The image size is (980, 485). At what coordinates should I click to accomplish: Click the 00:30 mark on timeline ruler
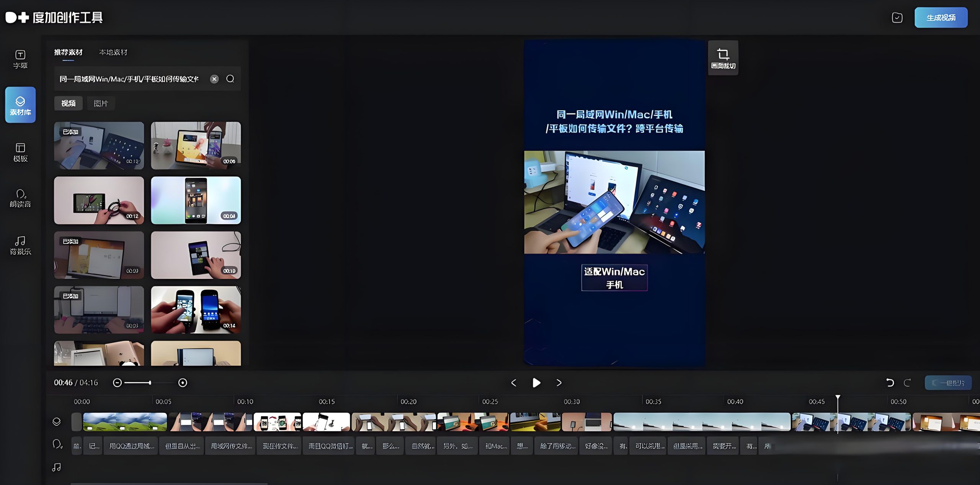572,401
